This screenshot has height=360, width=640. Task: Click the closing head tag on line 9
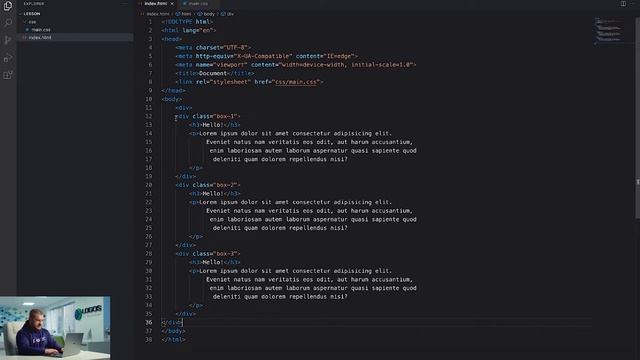(x=173, y=90)
